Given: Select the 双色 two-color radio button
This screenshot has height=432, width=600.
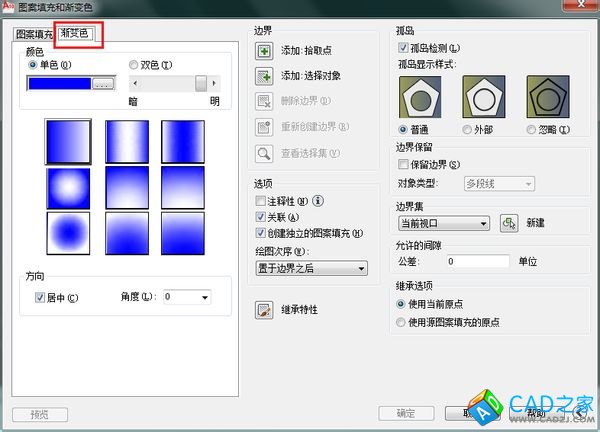Looking at the screenshot, I should click(134, 65).
